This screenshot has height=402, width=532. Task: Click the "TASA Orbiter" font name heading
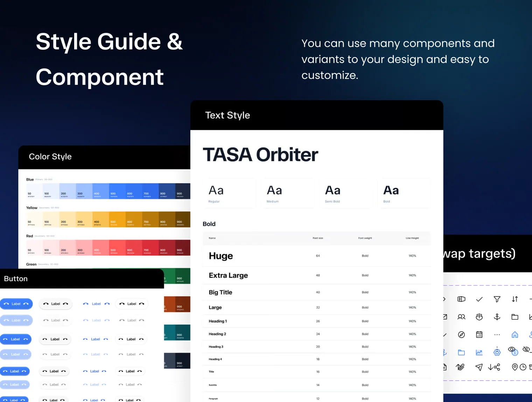click(x=260, y=155)
